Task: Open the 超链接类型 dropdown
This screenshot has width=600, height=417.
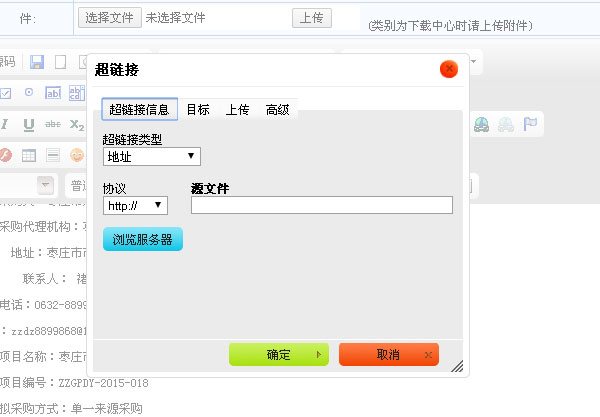Action: [151, 156]
